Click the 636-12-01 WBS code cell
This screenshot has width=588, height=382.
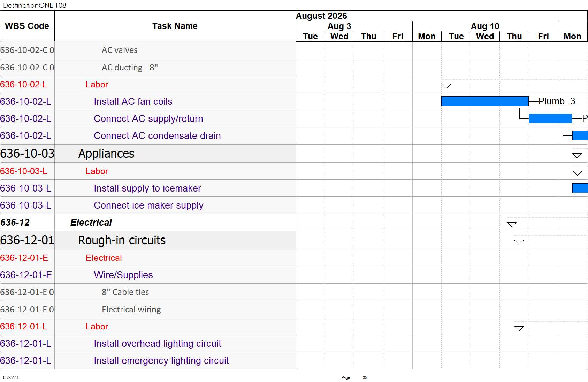click(x=27, y=240)
